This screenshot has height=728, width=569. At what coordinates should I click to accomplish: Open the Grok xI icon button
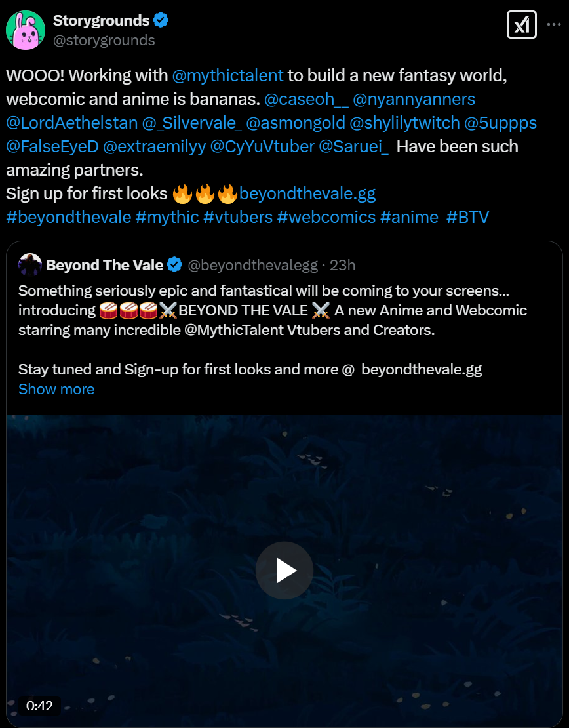522,25
